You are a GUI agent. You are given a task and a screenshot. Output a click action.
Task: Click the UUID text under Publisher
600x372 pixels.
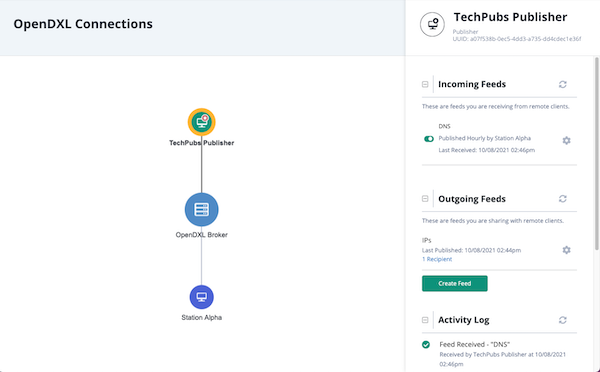(517, 39)
